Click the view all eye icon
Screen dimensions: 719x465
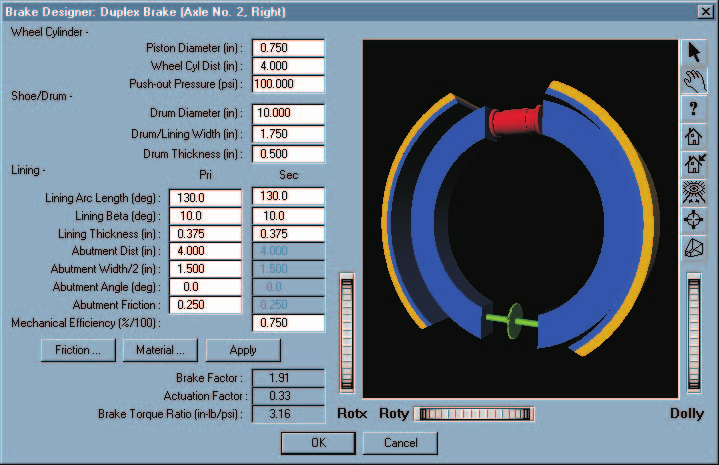(694, 192)
